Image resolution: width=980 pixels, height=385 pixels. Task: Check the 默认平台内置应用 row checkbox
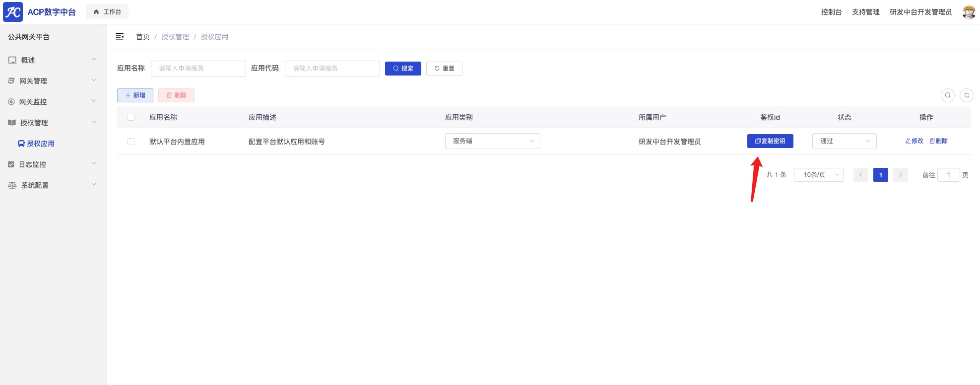131,142
